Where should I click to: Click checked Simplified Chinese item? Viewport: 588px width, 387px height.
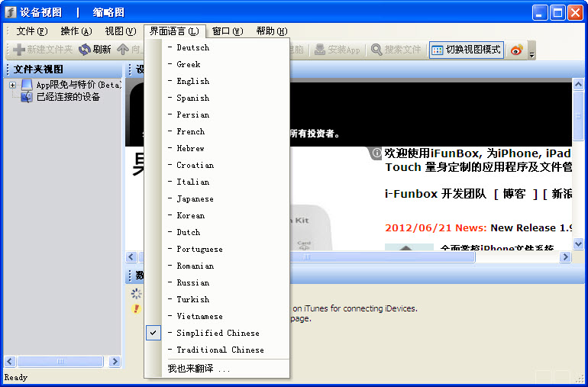217,333
